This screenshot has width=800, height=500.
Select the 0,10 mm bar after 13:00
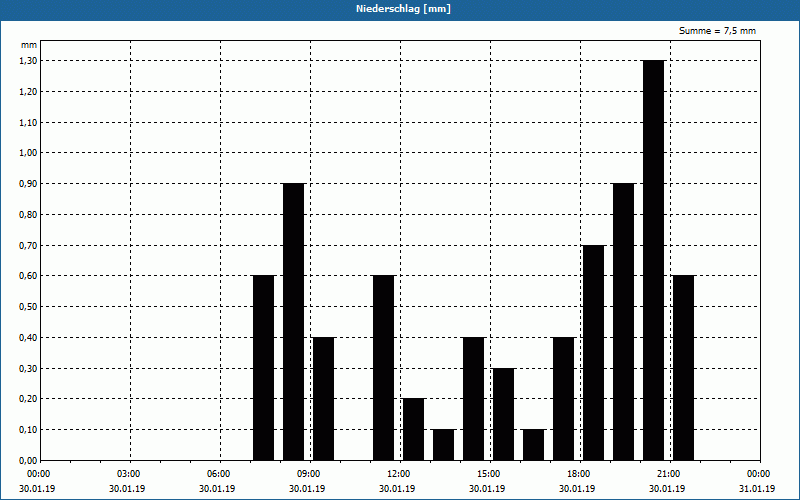[443, 445]
